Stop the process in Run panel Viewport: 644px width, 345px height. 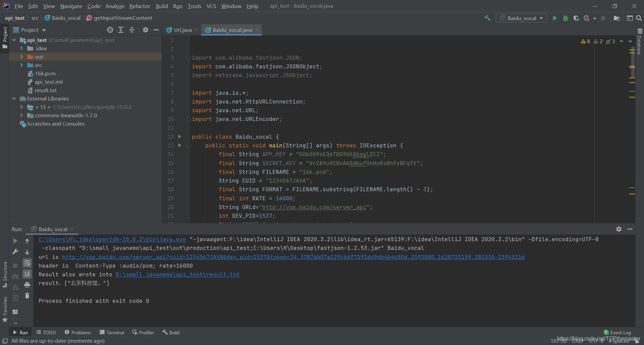point(15,265)
